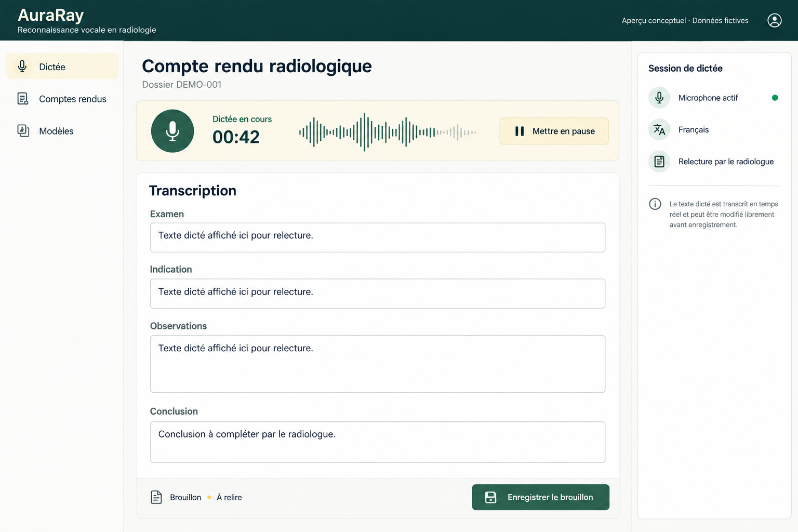The height and width of the screenshot is (532, 798).
Task: Click the pause bars icon
Action: click(520, 131)
